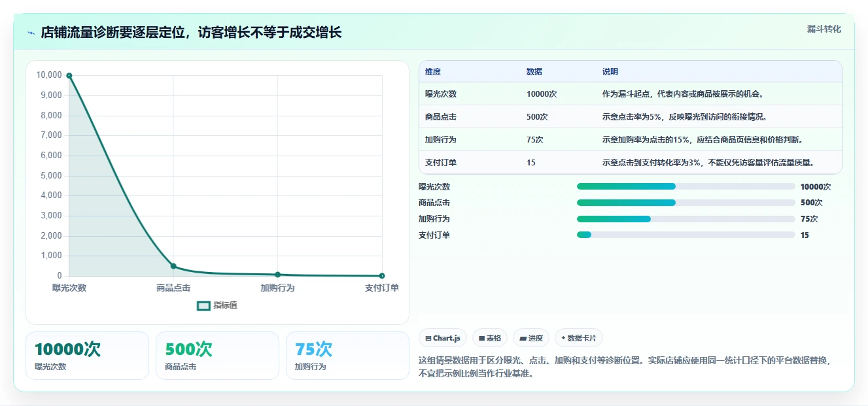
Task: Click the 加购行为 x-axis label
Action: [278, 288]
